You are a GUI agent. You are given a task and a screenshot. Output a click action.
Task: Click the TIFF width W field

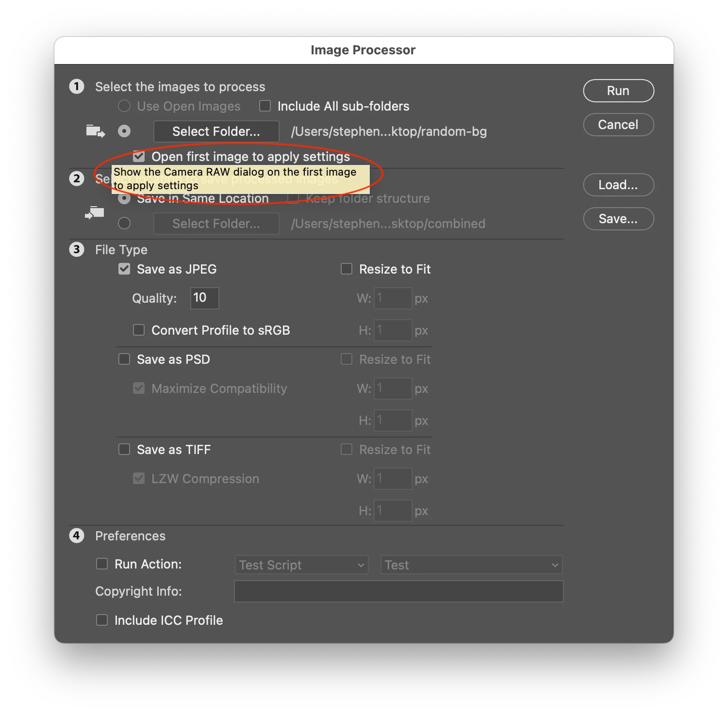pyautogui.click(x=393, y=478)
